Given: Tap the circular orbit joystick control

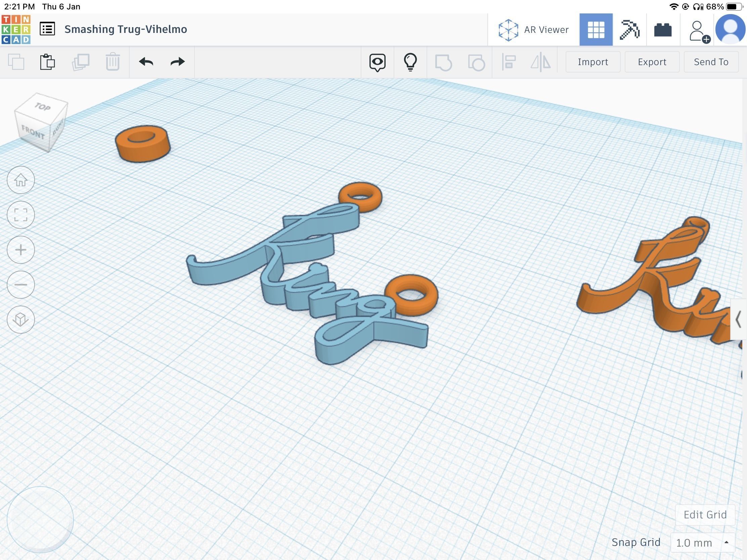Looking at the screenshot, I should (x=40, y=520).
